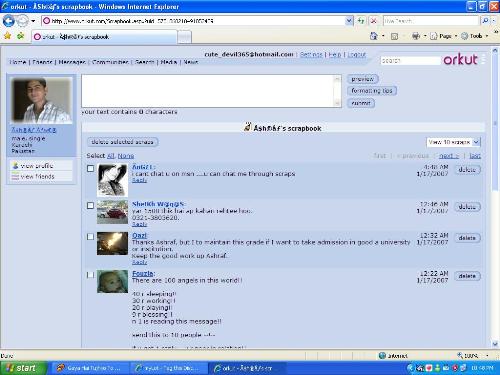Click the last tray icon before the clock
This screenshot has width=500, height=375.
[x=463, y=368]
